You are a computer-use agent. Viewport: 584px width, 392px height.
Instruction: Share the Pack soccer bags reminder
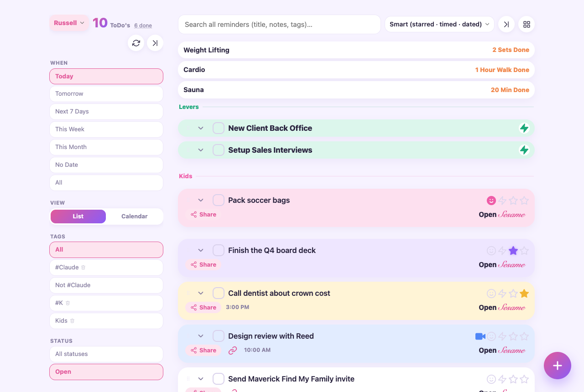coord(203,215)
